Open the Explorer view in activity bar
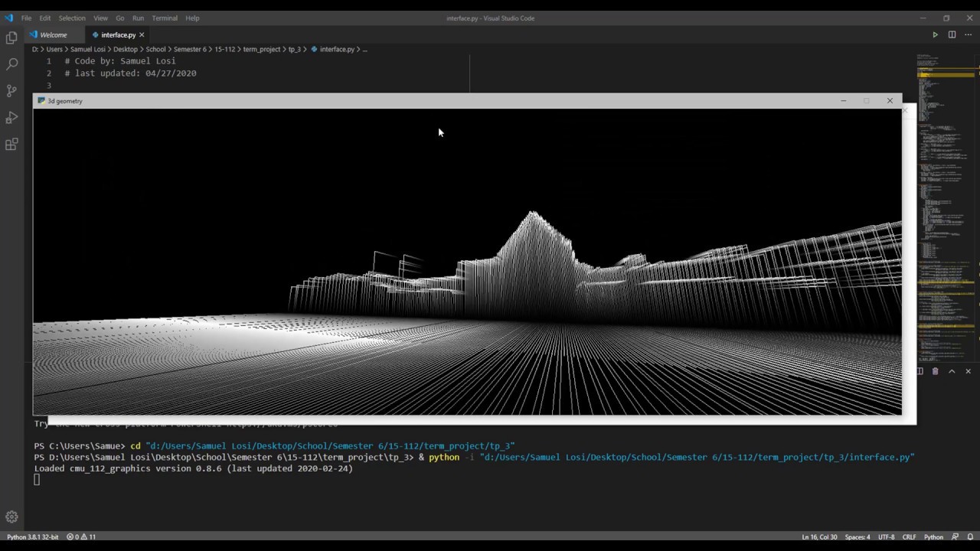 pyautogui.click(x=11, y=37)
